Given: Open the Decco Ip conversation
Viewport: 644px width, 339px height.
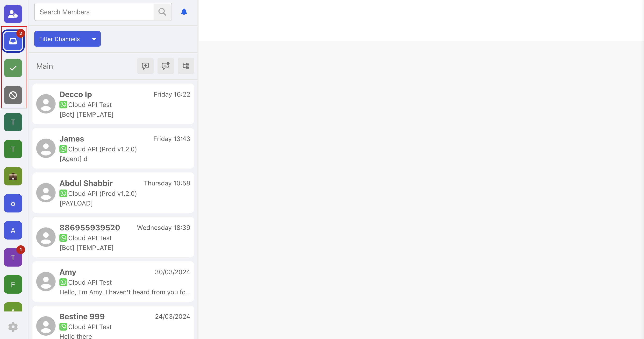Looking at the screenshot, I should (x=113, y=104).
